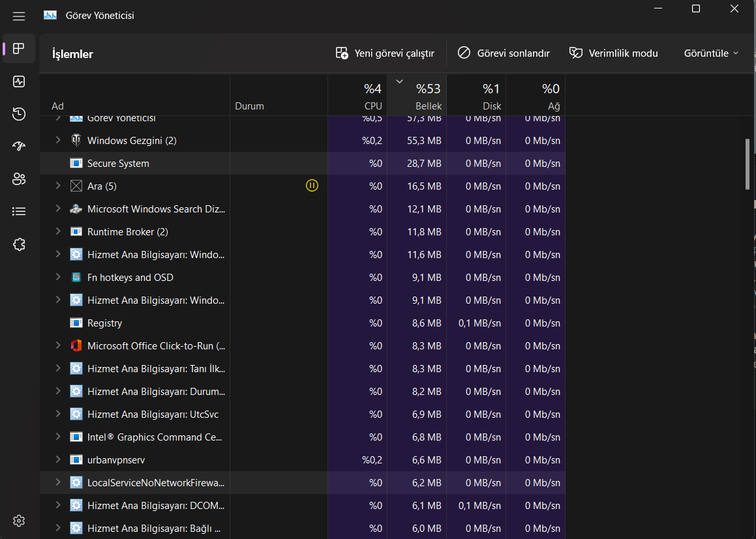Select the Secure System row name

(x=118, y=164)
